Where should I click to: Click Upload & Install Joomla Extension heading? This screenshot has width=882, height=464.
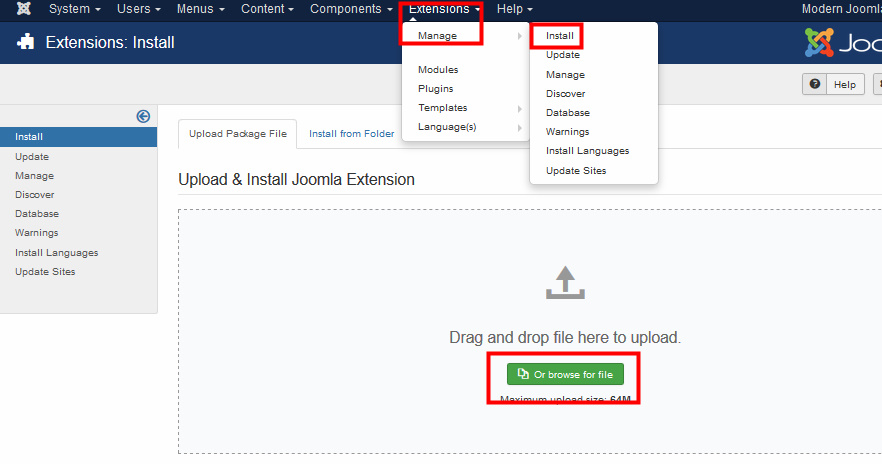click(296, 179)
